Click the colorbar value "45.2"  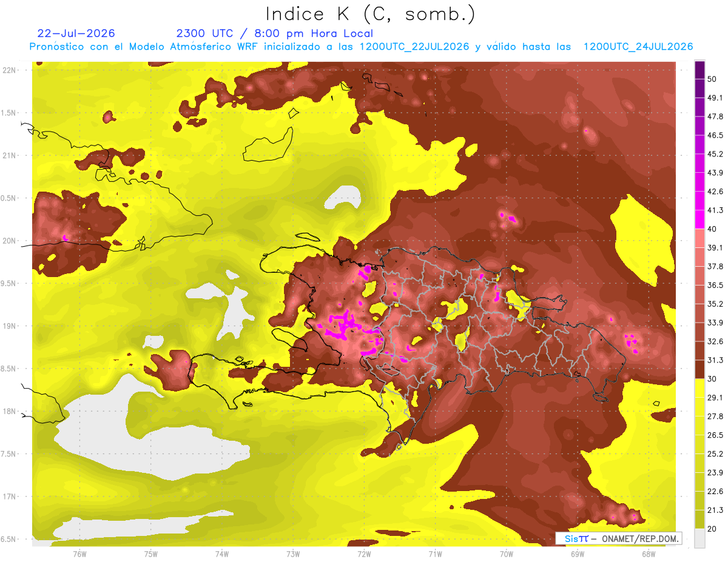point(715,154)
